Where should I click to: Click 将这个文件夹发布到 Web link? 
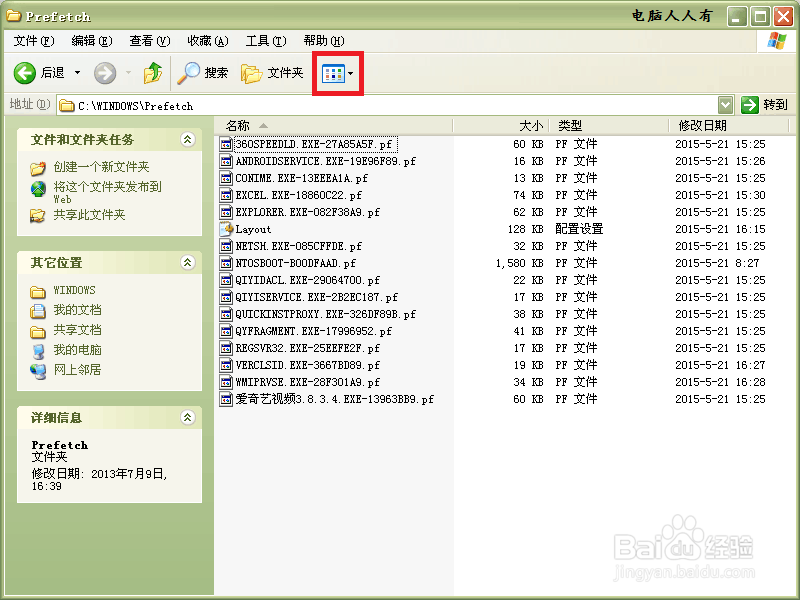pos(108,192)
